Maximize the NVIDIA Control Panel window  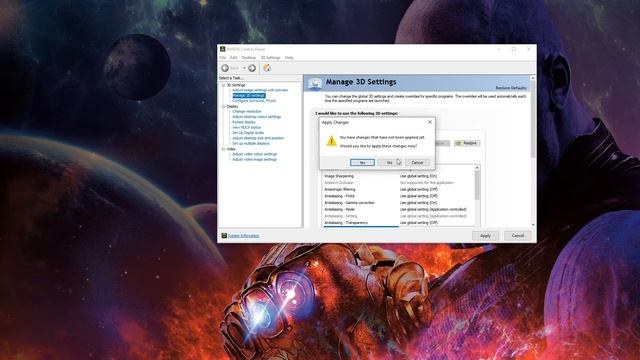tap(514, 49)
